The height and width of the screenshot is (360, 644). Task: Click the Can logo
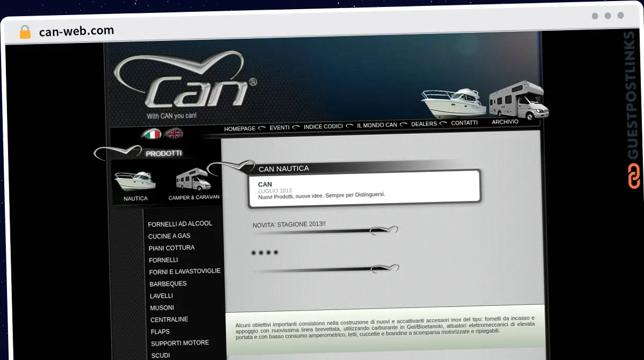[186, 81]
